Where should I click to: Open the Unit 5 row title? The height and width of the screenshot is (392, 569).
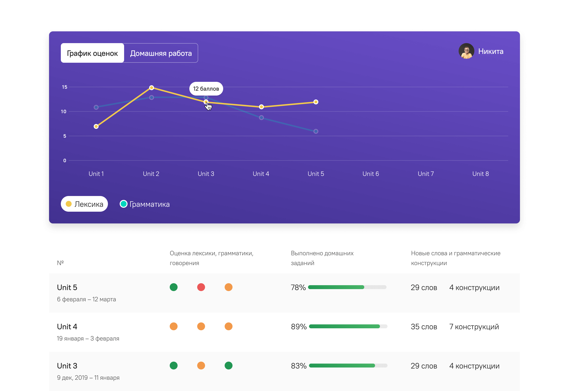point(67,287)
